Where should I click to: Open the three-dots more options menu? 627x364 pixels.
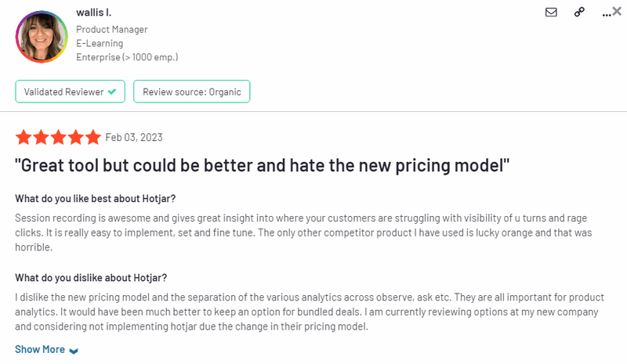click(x=605, y=13)
